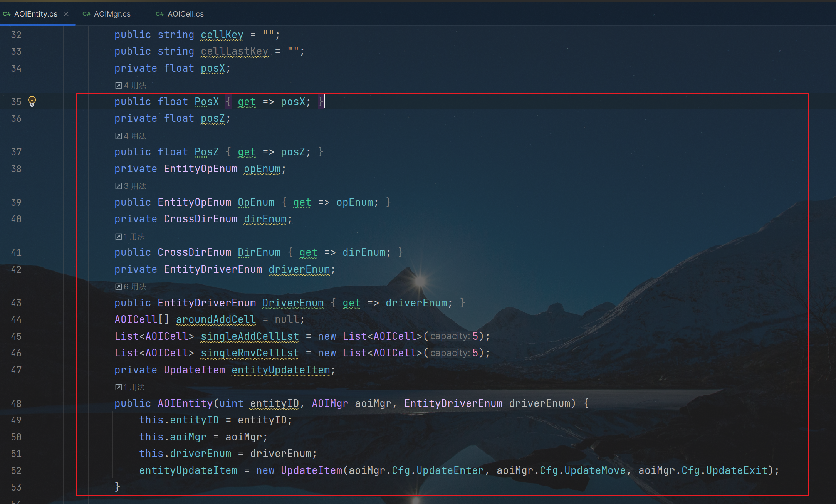Open the AOICell.cs tab
The width and height of the screenshot is (836, 504).
click(x=185, y=14)
